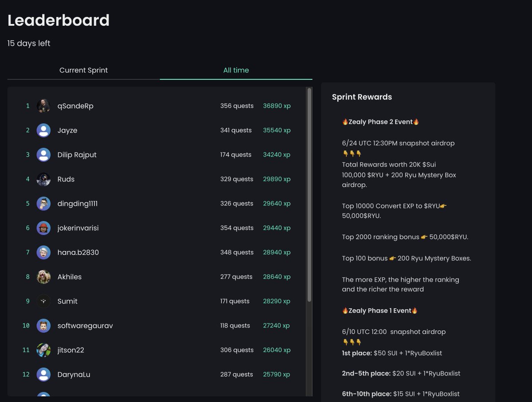The width and height of the screenshot is (532, 402).
Task: Click the 277 quests count
Action: tap(236, 277)
